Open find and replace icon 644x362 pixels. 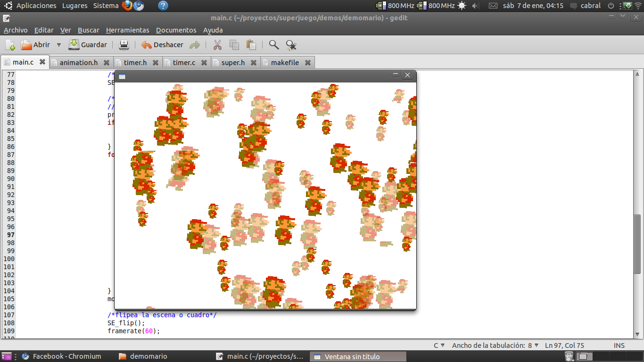[291, 45]
